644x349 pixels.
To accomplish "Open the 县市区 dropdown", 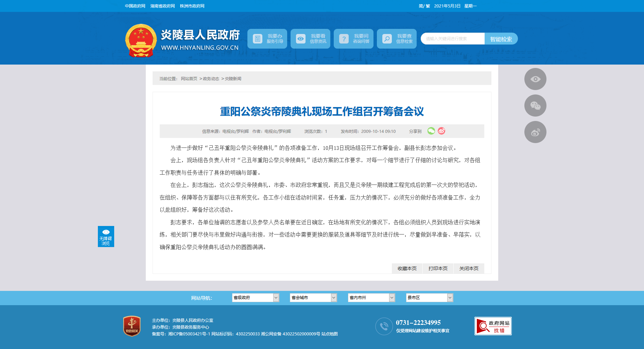I will 429,298.
